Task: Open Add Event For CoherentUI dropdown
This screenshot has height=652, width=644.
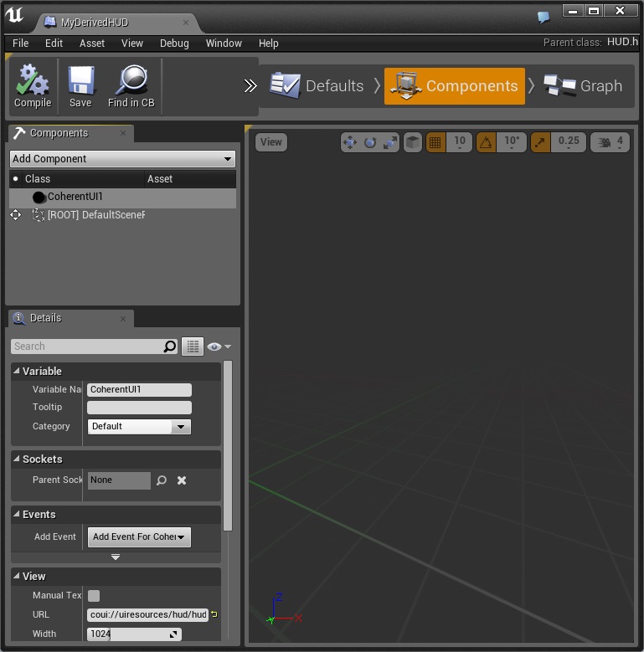Action: point(139,536)
